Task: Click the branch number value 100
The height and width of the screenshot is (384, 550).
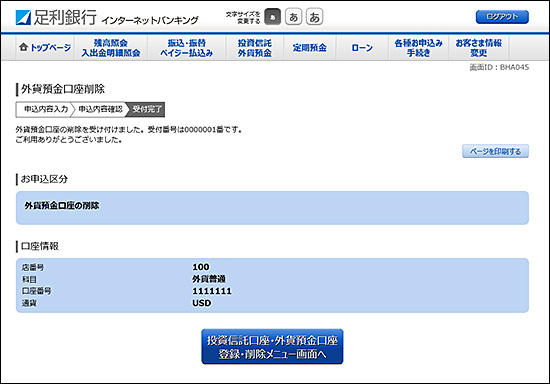Action: 201,267
